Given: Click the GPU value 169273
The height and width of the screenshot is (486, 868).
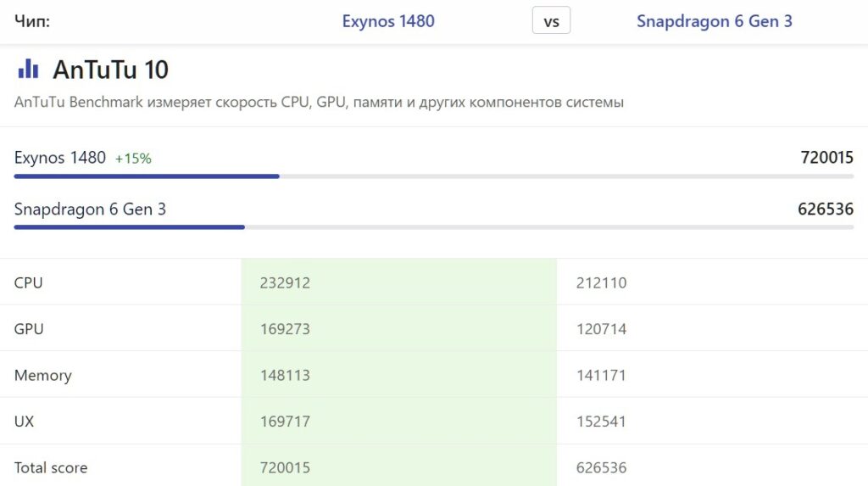Looking at the screenshot, I should coord(285,328).
